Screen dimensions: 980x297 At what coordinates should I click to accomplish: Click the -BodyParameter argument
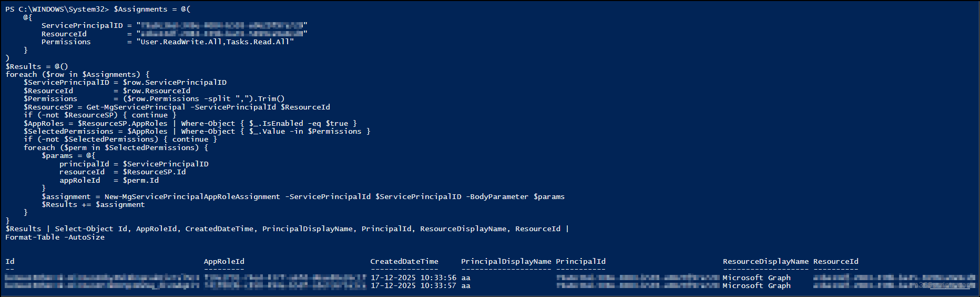pyautogui.click(x=497, y=197)
